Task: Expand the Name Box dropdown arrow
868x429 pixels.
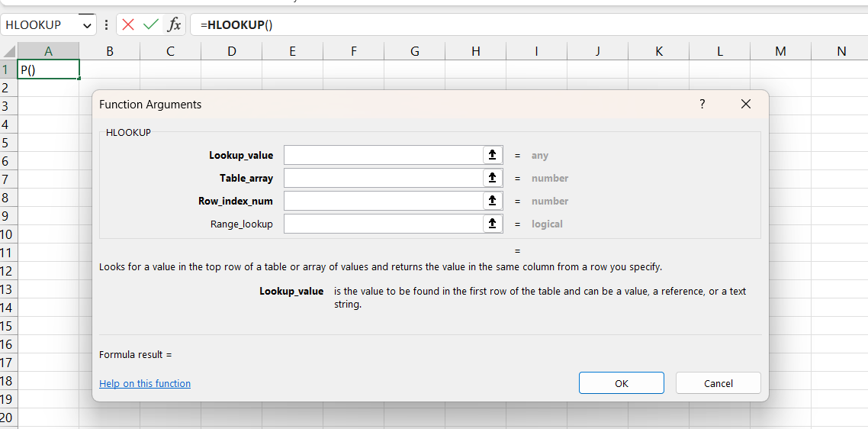Action: pos(87,25)
